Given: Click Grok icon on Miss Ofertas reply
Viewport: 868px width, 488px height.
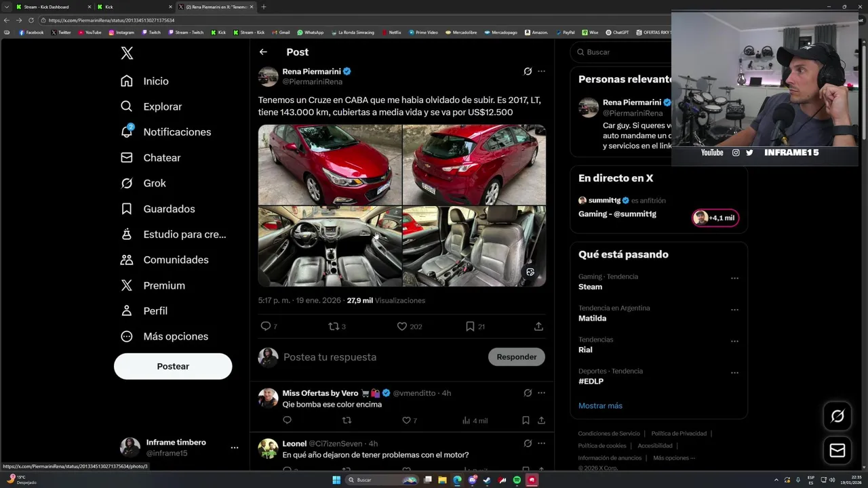Looking at the screenshot, I should [x=528, y=393].
